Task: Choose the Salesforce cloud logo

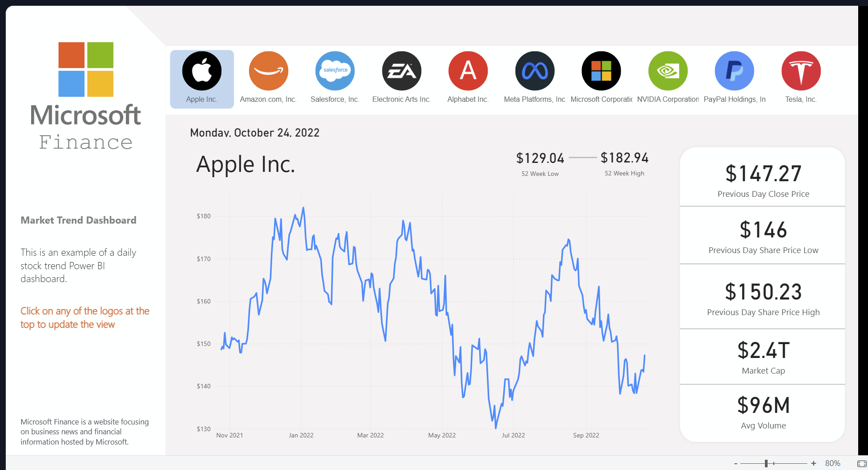Action: tap(335, 71)
